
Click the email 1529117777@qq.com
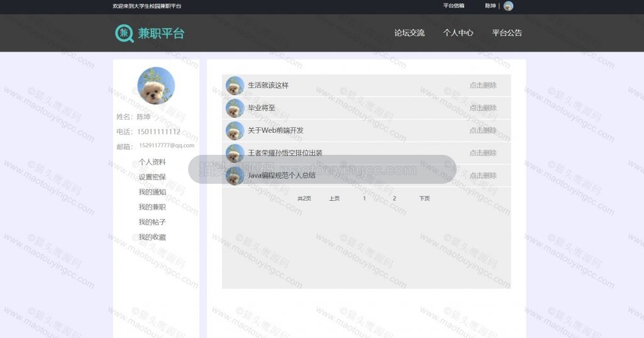coord(167,145)
